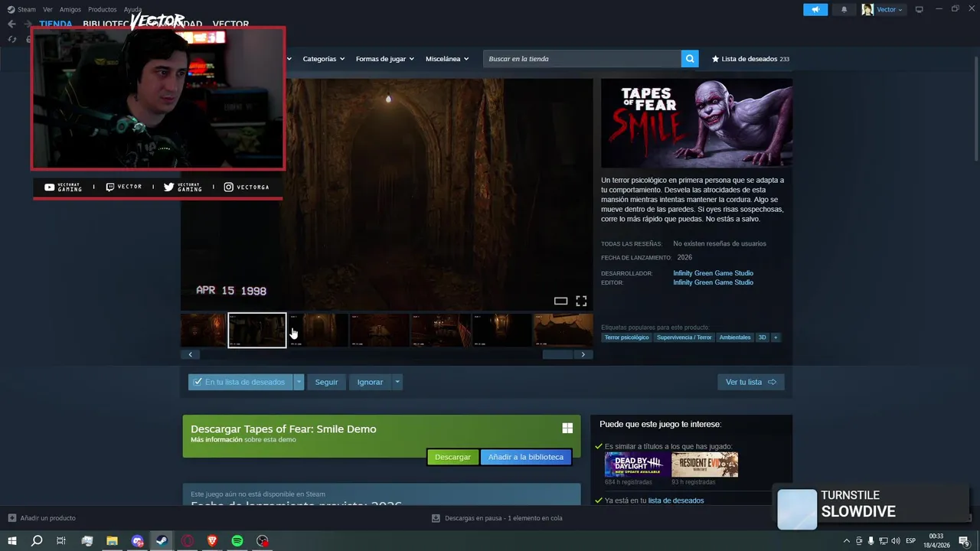Image resolution: width=980 pixels, height=551 pixels.
Task: Open the developer Infinity Green Game Studio link
Action: click(713, 273)
